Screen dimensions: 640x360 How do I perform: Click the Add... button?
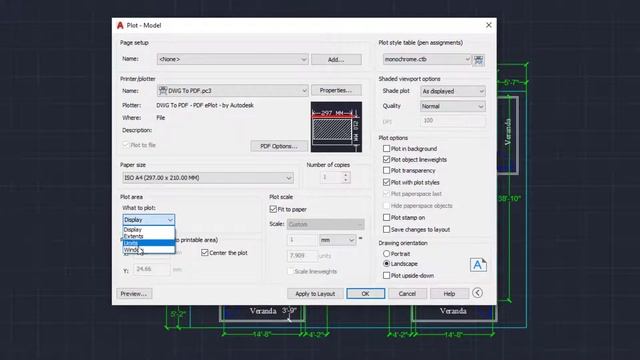(336, 60)
